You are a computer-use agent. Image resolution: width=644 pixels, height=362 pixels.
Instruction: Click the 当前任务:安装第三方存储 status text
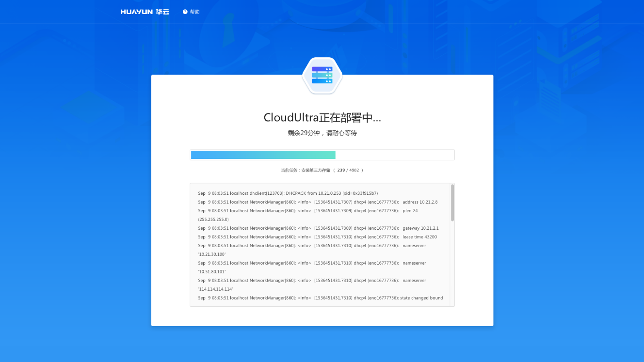click(x=306, y=171)
